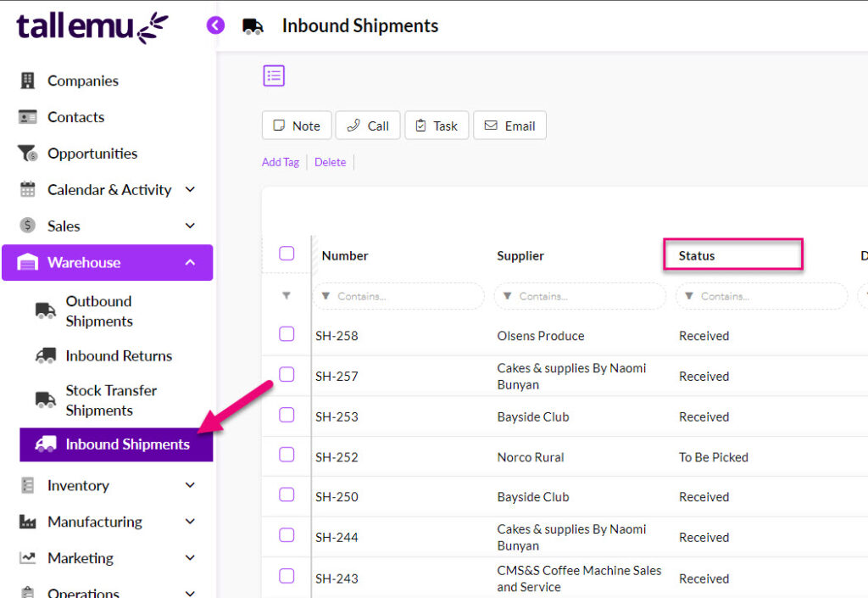Click the Call button

point(368,126)
